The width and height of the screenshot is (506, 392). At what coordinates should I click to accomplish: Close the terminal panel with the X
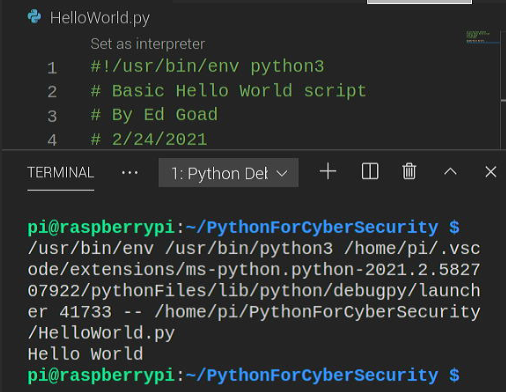click(x=491, y=172)
